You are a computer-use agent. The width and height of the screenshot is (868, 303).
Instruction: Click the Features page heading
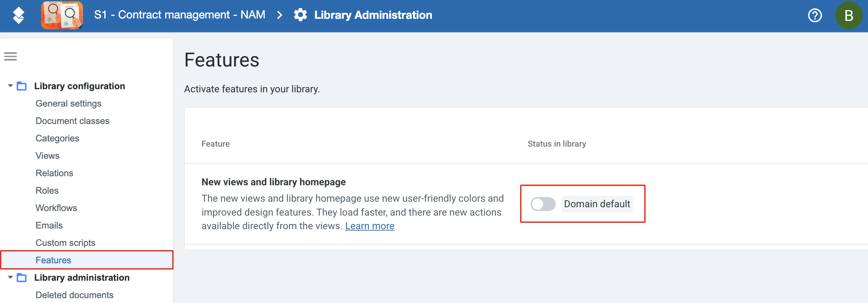click(x=222, y=60)
